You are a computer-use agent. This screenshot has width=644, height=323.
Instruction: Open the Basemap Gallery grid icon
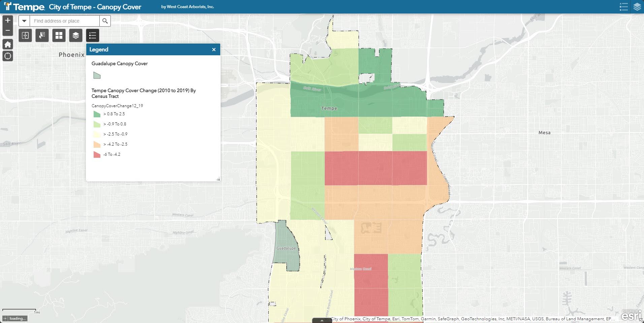click(59, 35)
